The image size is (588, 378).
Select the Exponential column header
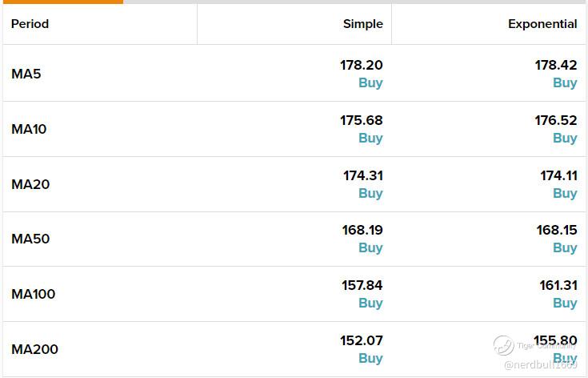(x=542, y=24)
